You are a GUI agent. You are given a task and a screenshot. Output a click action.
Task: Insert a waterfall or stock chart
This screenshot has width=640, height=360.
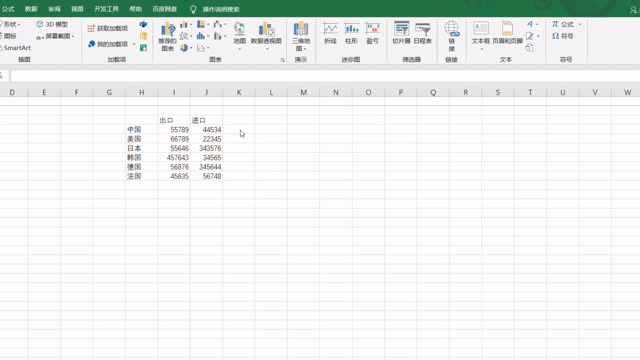[x=220, y=24]
